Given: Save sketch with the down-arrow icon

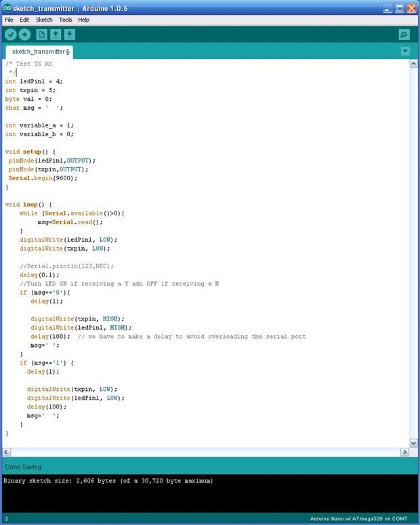Looking at the screenshot, I should (x=70, y=35).
